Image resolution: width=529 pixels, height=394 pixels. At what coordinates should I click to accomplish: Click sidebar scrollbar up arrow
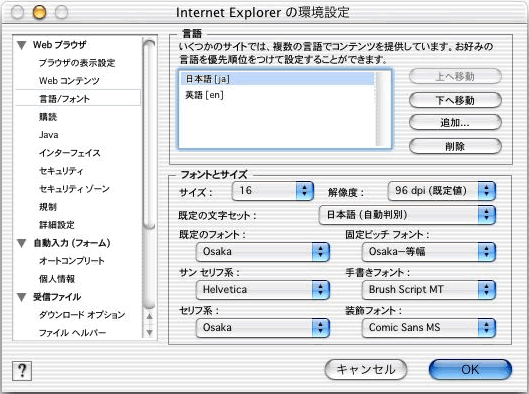point(149,316)
